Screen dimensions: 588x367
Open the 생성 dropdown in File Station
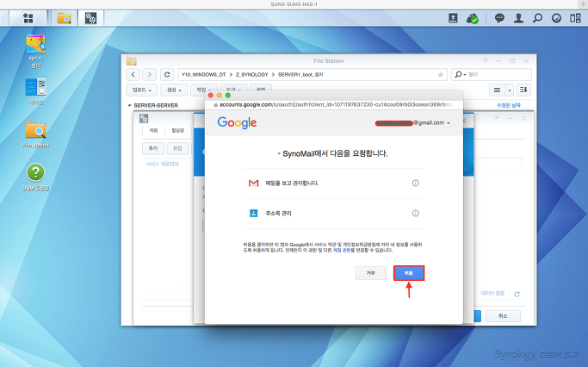(x=174, y=90)
